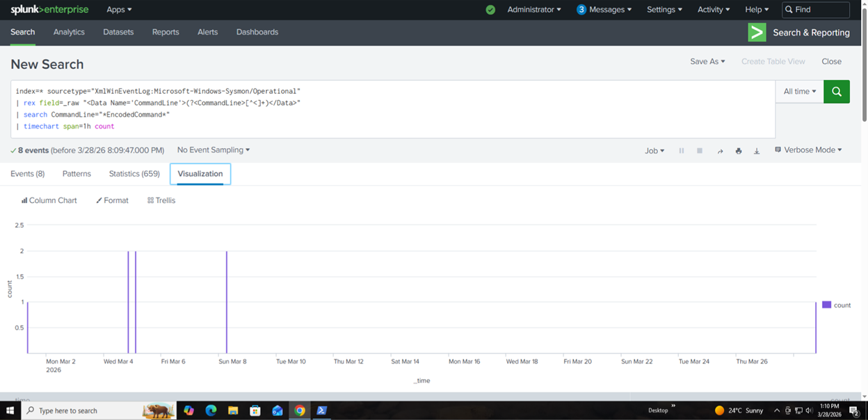
Task: Open the Verbose Mode dropdown
Action: tap(808, 150)
